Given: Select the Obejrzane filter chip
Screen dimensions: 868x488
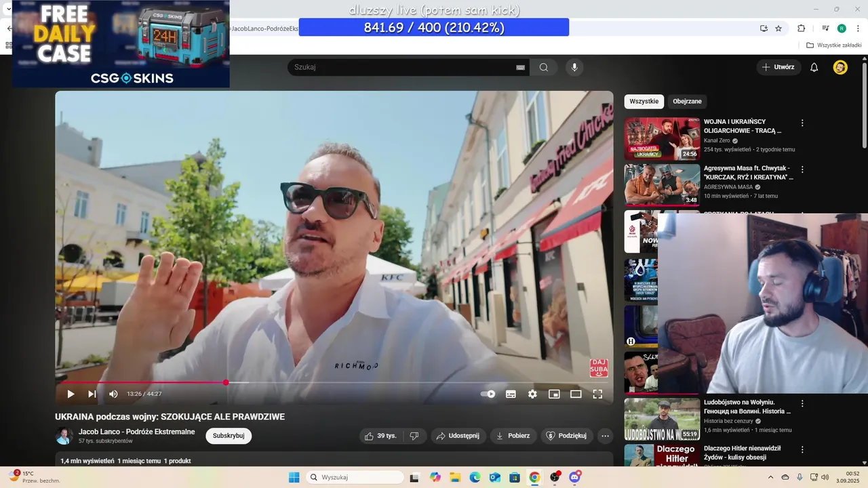Looking at the screenshot, I should point(687,102).
